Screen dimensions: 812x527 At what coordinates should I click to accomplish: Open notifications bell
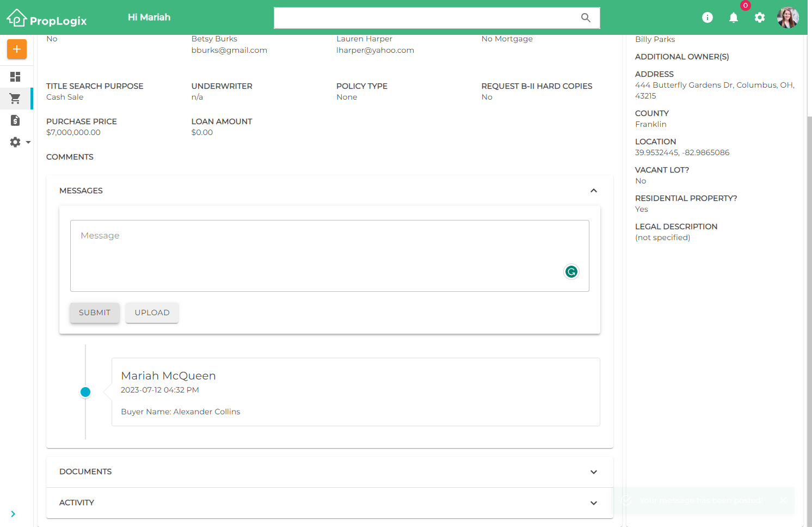point(734,17)
